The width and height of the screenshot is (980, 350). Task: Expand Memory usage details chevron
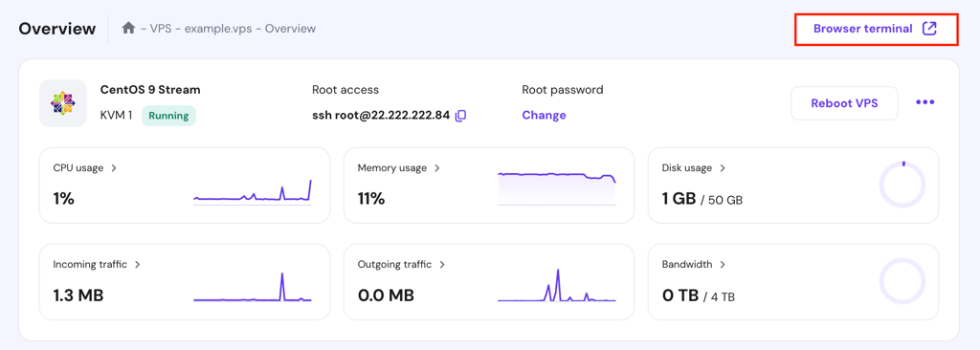(436, 168)
